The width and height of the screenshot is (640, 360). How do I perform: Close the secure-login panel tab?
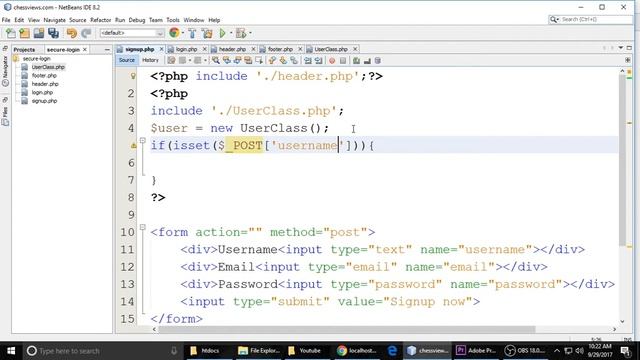coord(85,49)
